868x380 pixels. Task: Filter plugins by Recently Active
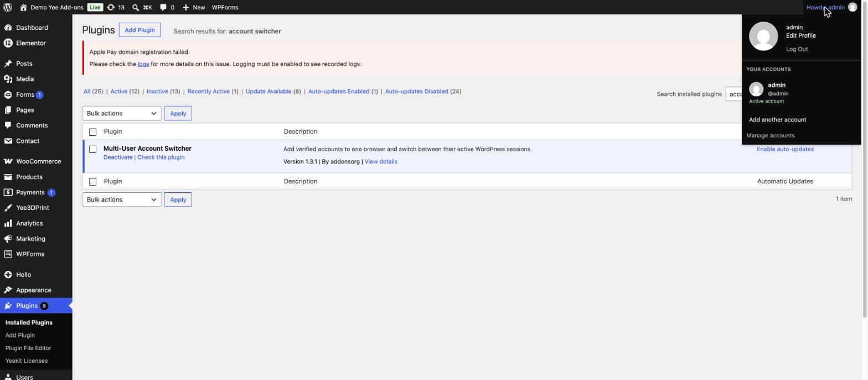213,91
